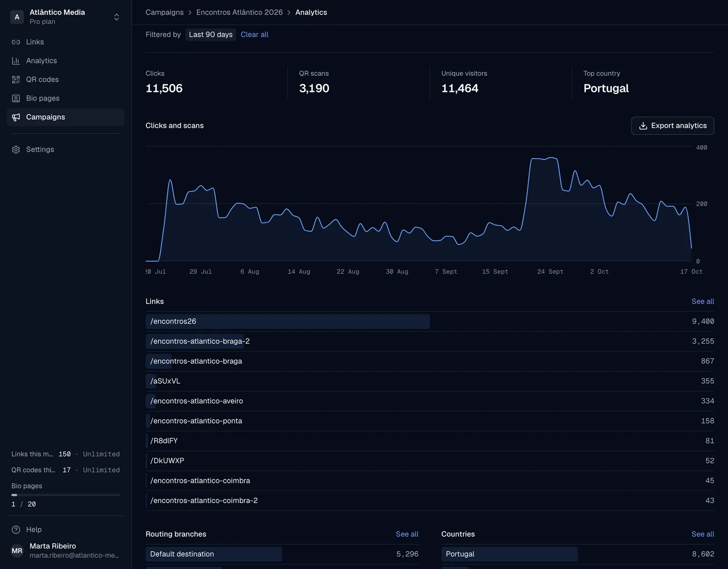728x569 pixels.
Task: Open Settings in the sidebar
Action: point(66,149)
